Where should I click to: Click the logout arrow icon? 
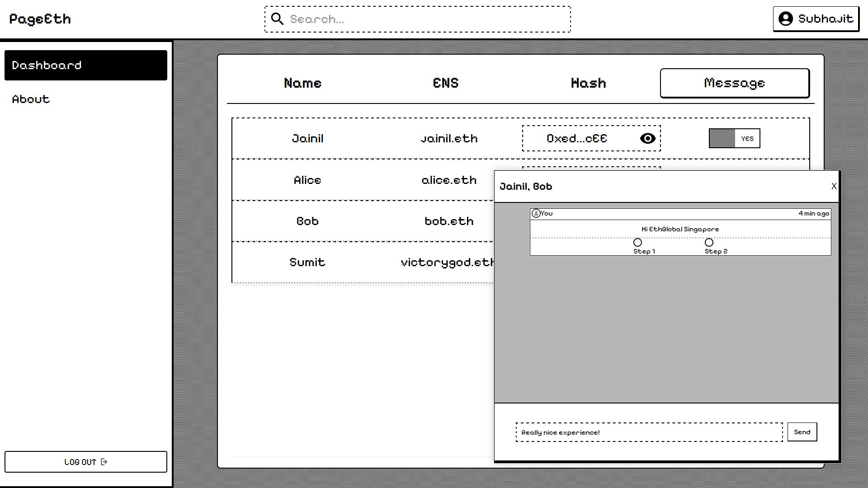(104, 462)
